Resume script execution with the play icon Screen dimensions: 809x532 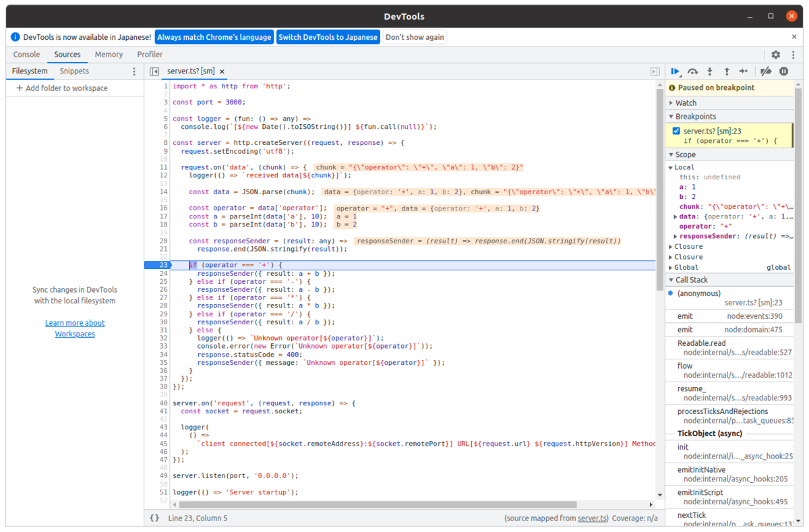[x=676, y=71]
